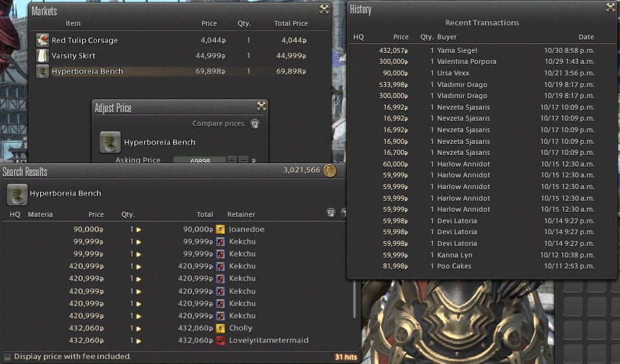The width and height of the screenshot is (620, 364).
Task: Enable Display price with fee included
Action: click(7, 356)
